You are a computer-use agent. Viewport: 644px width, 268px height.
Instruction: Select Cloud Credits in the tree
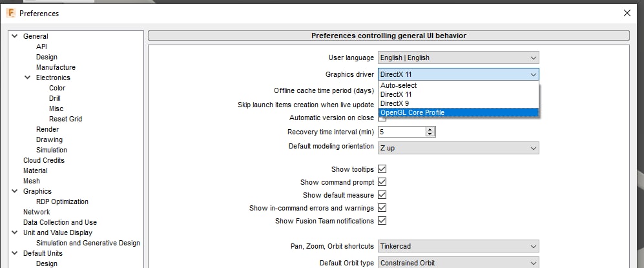(x=43, y=160)
